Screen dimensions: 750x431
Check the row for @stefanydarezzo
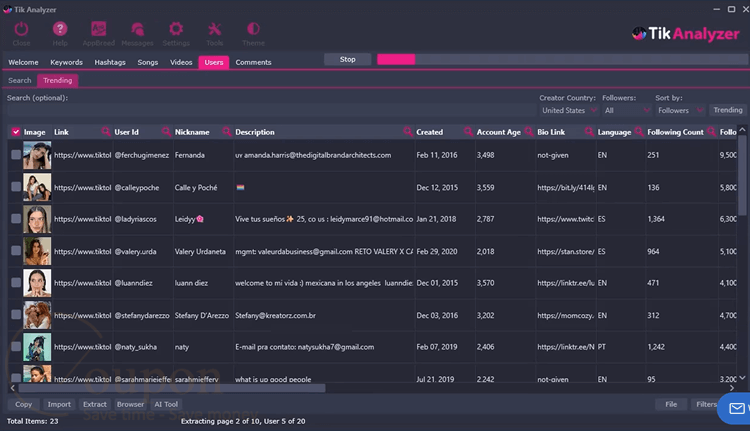16,314
